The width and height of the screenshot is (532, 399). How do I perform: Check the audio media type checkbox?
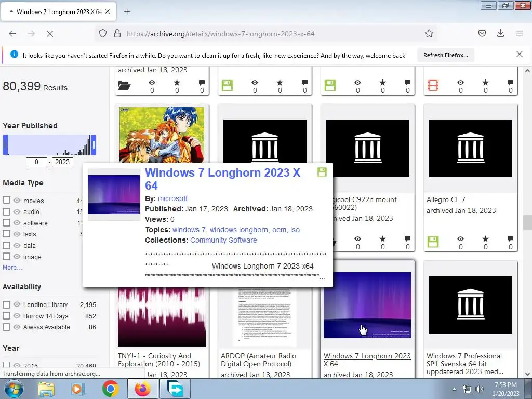click(x=6, y=211)
